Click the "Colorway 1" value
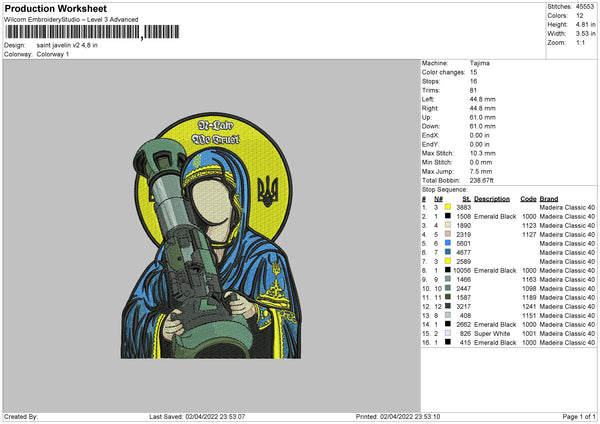Screen dimensions: 600x424 click(53, 54)
